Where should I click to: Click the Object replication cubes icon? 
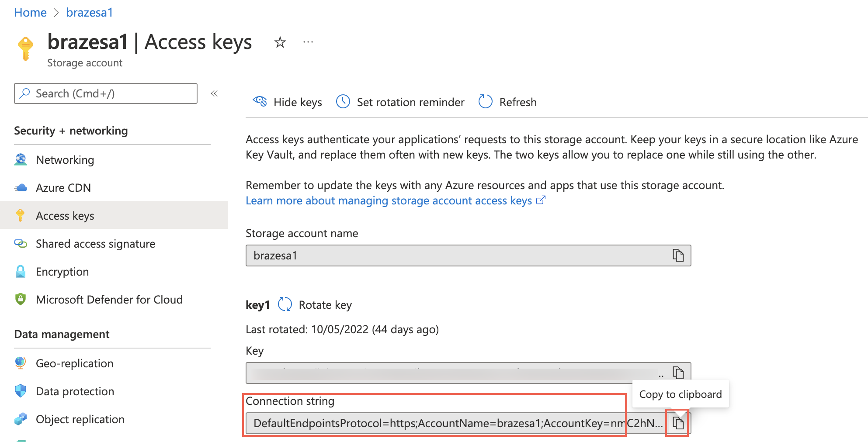click(21, 419)
